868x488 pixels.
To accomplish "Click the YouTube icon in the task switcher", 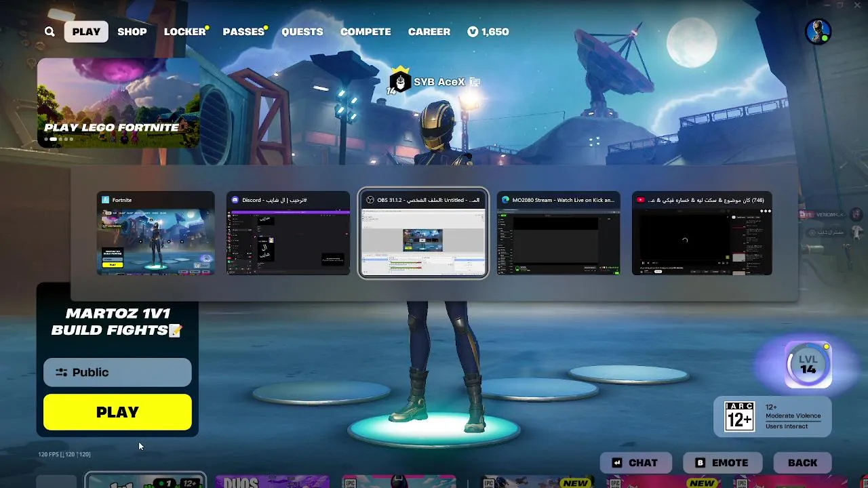I will 640,200.
